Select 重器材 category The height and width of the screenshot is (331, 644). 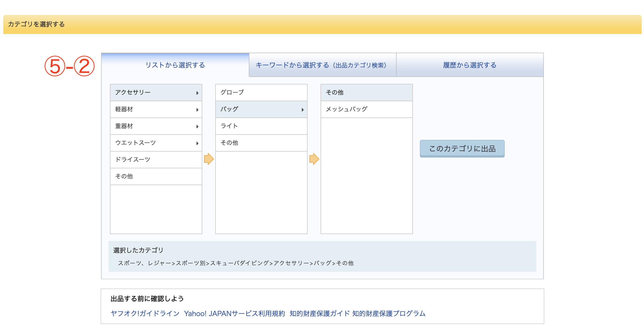tap(156, 126)
